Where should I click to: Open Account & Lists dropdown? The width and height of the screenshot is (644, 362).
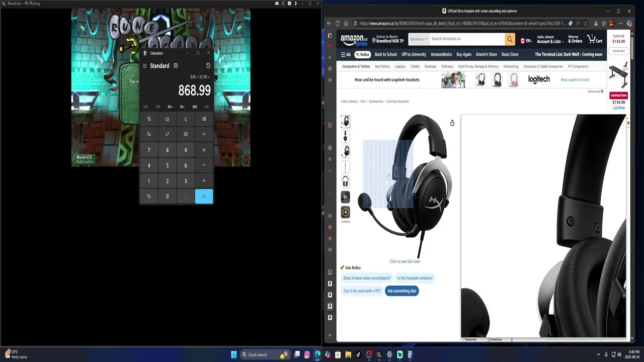click(x=550, y=39)
